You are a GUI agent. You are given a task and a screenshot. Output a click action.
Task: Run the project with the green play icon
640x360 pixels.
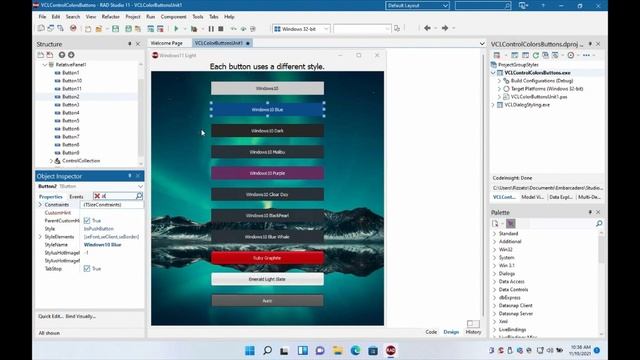pos(176,29)
